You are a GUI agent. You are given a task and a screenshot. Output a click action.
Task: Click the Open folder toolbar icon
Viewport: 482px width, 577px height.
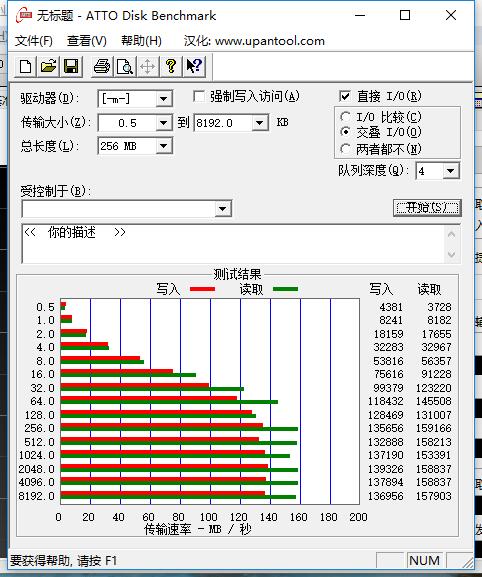[x=48, y=67]
